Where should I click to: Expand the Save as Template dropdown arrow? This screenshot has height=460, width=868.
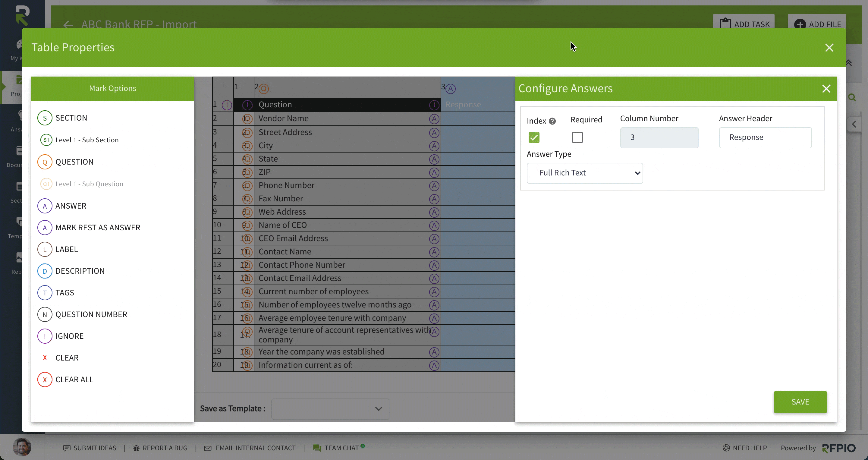(379, 409)
